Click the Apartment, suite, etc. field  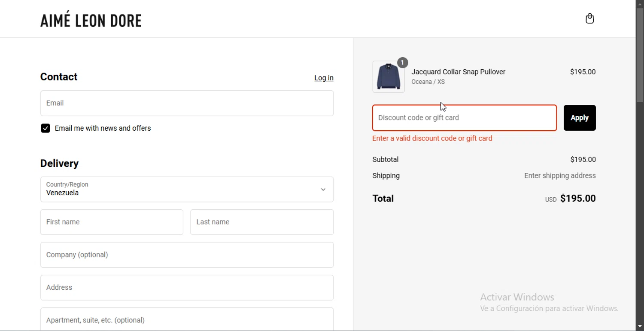pos(187,319)
